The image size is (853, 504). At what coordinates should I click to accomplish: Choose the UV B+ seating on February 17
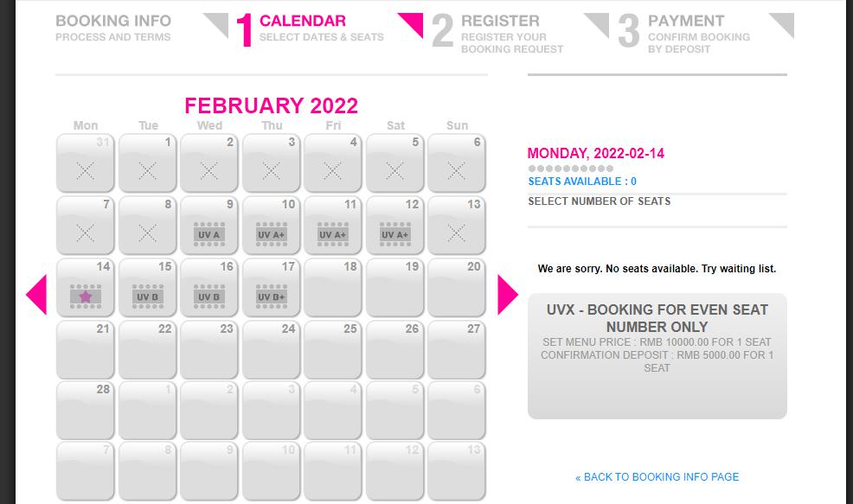pyautogui.click(x=271, y=297)
